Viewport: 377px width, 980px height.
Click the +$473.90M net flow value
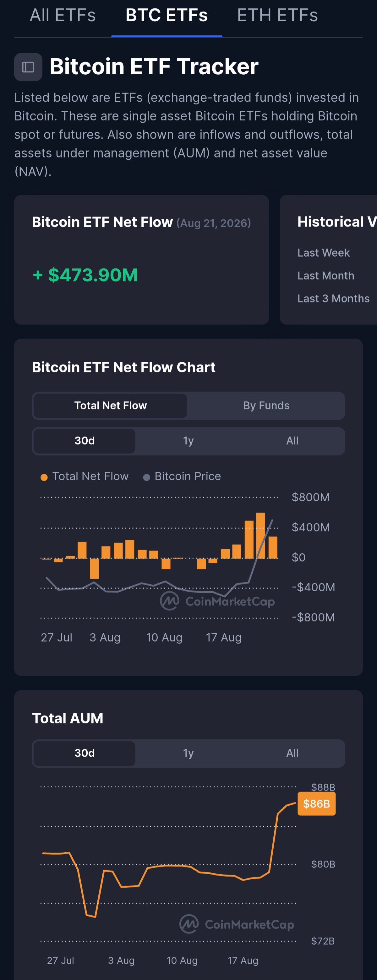(x=85, y=275)
